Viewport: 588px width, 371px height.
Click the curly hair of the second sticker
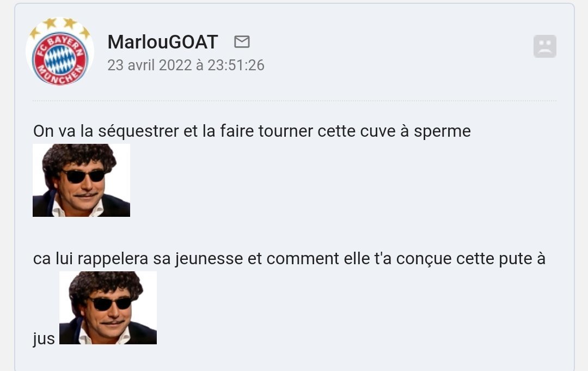tap(106, 284)
